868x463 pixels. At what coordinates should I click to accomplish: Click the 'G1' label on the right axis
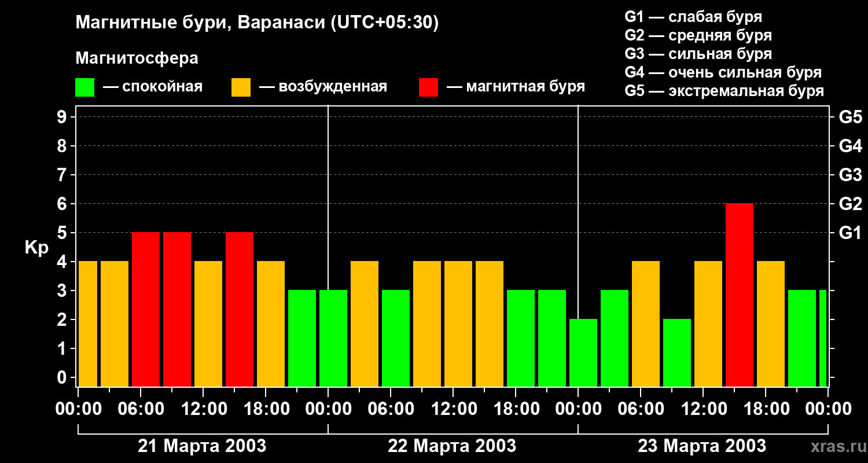pos(850,233)
